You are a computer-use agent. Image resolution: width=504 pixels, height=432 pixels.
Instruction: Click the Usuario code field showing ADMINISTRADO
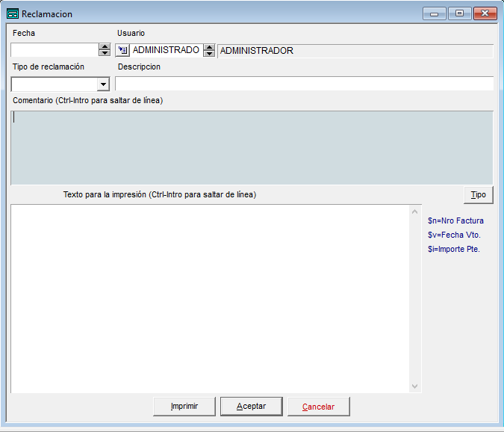167,50
